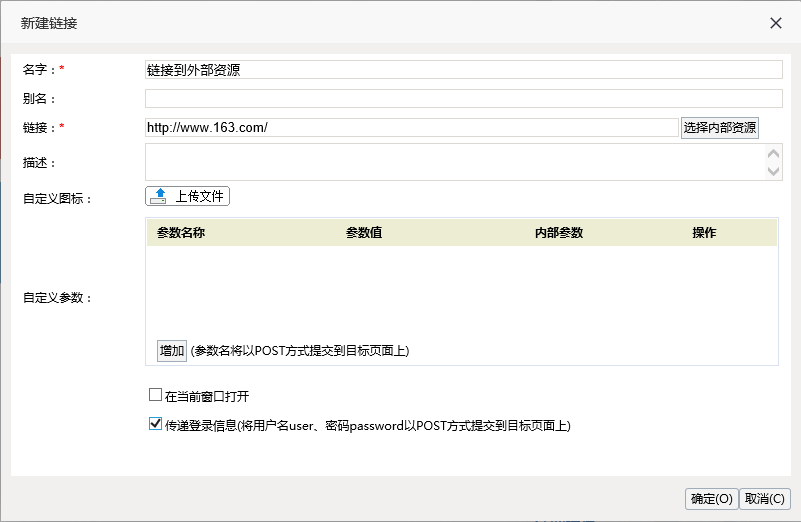Open 选择内部资源 resource picker
The width and height of the screenshot is (801, 522).
point(719,127)
